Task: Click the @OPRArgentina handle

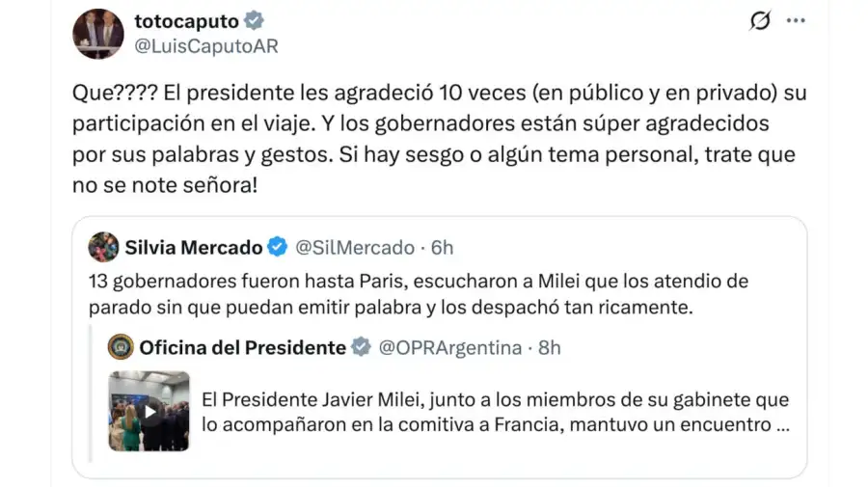Action: point(450,347)
